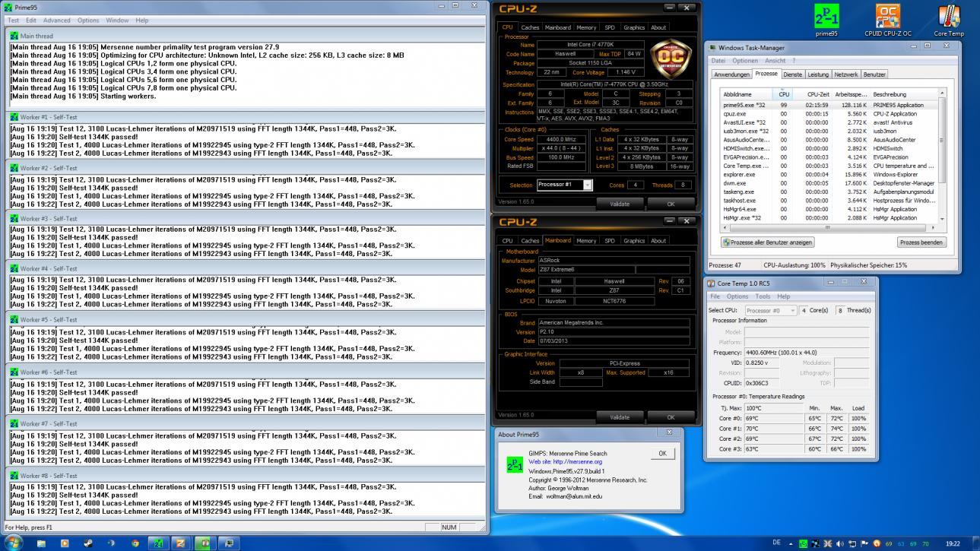Sort by Beschreibung column header
This screenshot has height=551, width=980.
903,94
